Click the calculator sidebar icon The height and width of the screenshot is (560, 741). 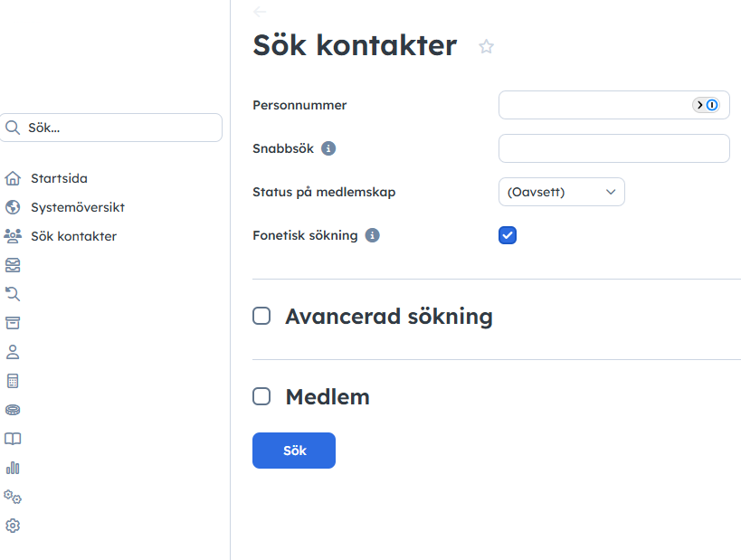(13, 381)
